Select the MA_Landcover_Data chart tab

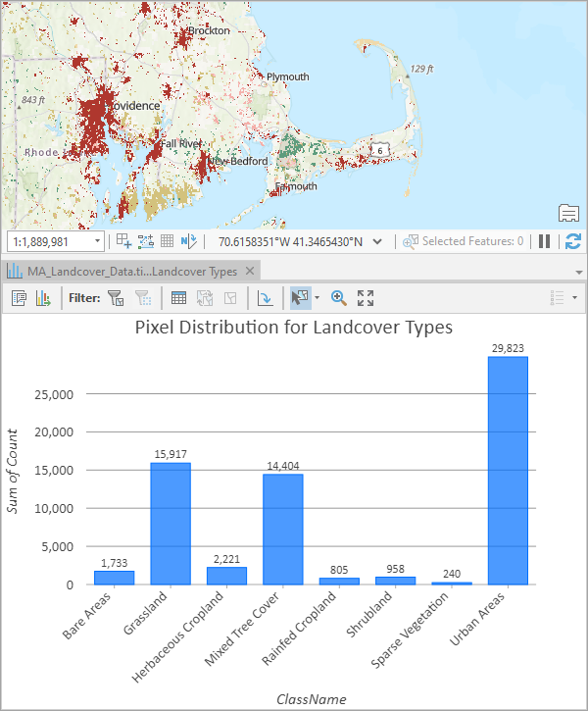click(x=127, y=271)
